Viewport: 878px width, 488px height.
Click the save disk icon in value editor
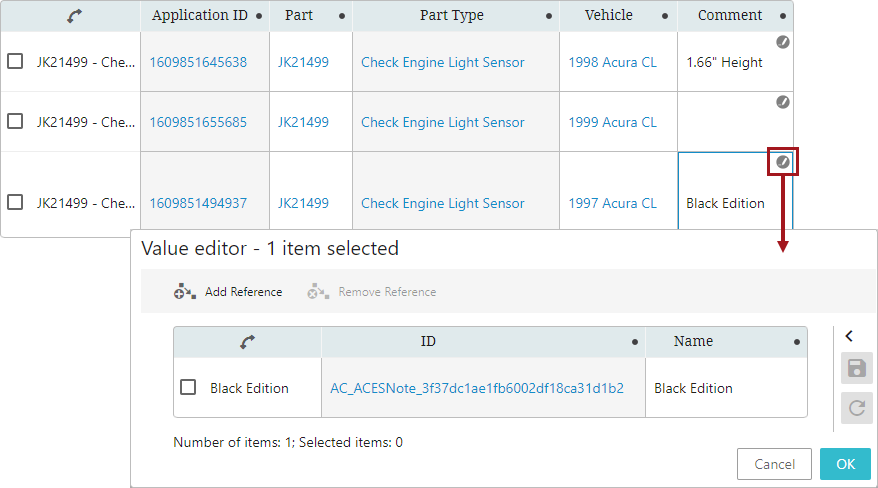857,368
